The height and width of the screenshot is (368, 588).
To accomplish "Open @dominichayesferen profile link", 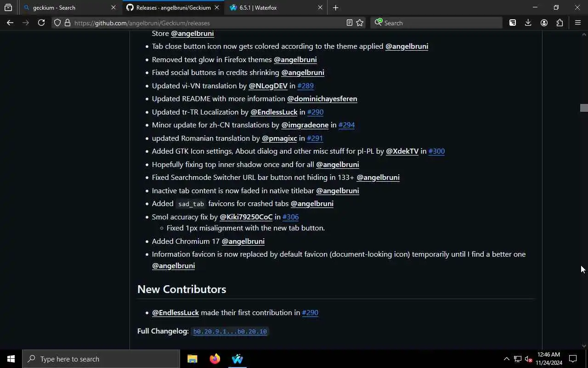I will (x=322, y=98).
